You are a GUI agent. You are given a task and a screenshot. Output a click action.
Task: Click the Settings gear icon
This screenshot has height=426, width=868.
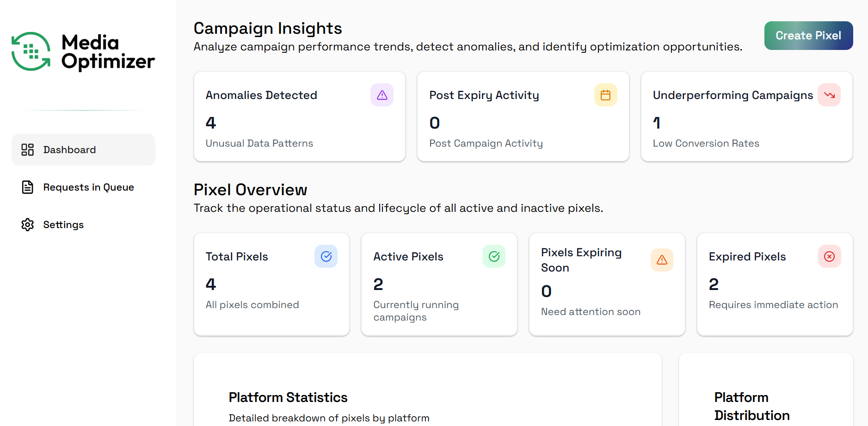click(x=28, y=225)
